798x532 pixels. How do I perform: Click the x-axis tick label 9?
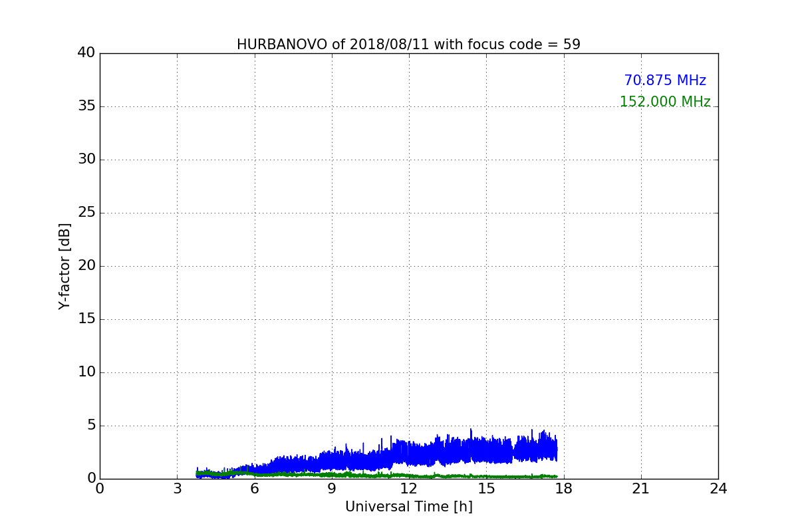(332, 489)
